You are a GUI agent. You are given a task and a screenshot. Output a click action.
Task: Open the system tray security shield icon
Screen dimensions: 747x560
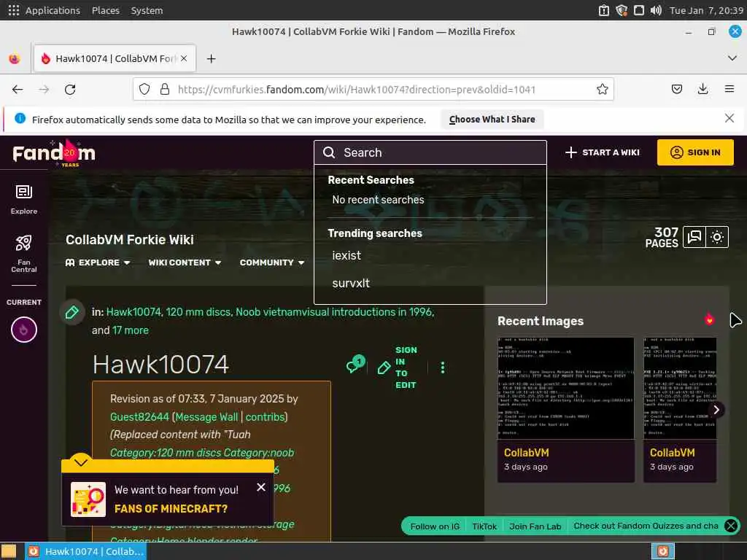[x=622, y=10]
